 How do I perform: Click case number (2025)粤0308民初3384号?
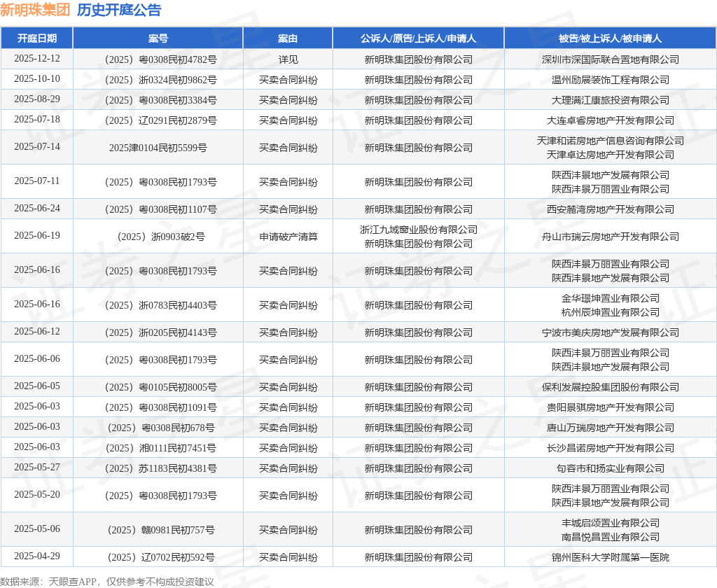pos(160,100)
